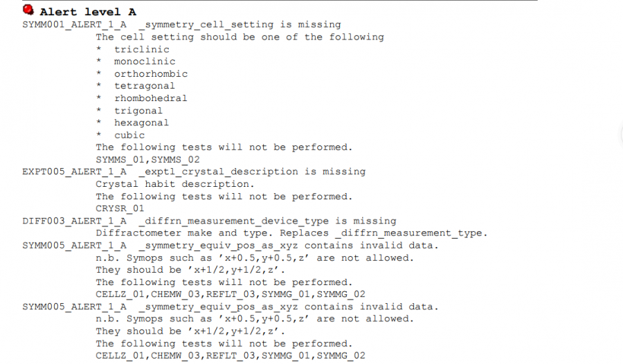Select the SYMM001_ALERT_1_A alert code

click(74, 25)
